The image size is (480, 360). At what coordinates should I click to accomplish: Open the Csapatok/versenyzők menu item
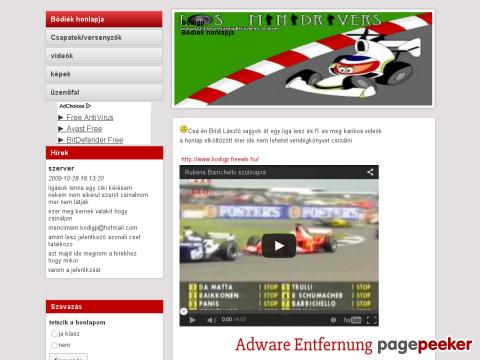pyautogui.click(x=104, y=37)
